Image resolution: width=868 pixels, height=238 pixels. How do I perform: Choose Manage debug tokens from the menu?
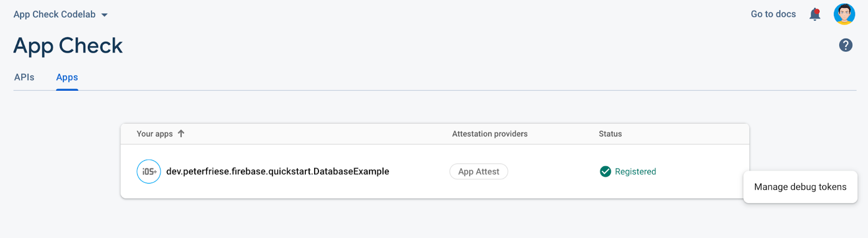pyautogui.click(x=800, y=187)
